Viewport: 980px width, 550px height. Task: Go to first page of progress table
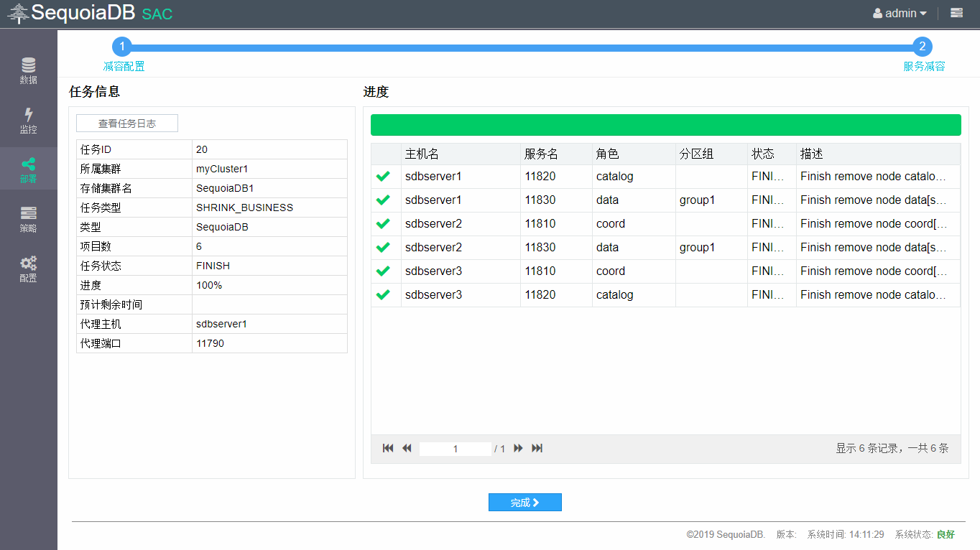(388, 448)
